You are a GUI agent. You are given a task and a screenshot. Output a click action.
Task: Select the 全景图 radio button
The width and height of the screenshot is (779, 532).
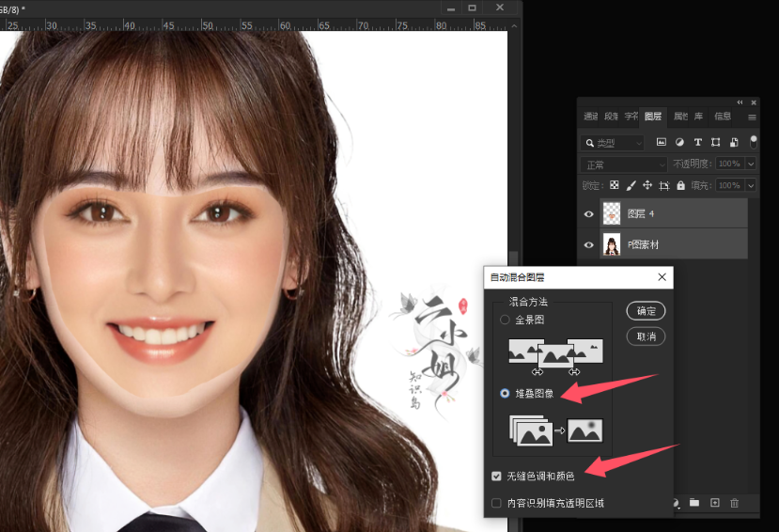pos(505,320)
